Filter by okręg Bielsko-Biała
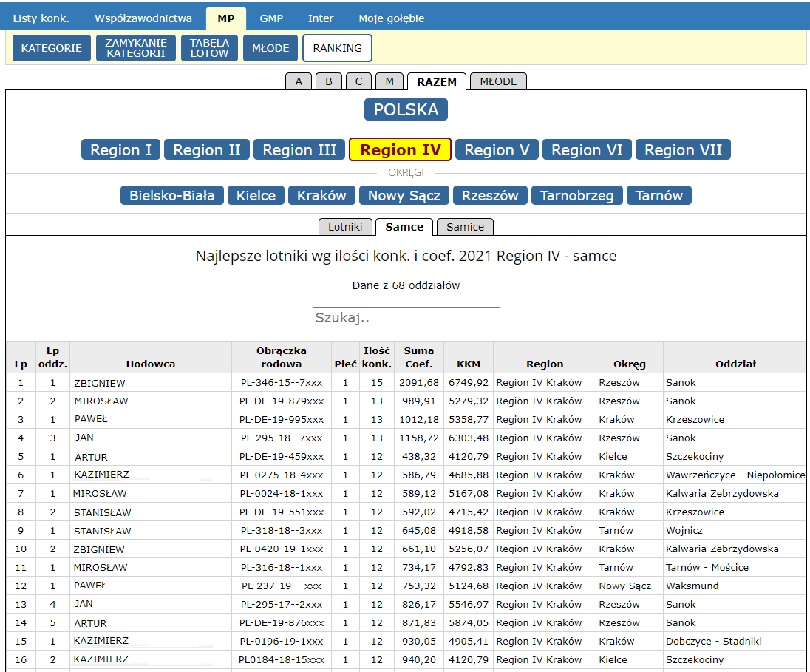 [172, 196]
